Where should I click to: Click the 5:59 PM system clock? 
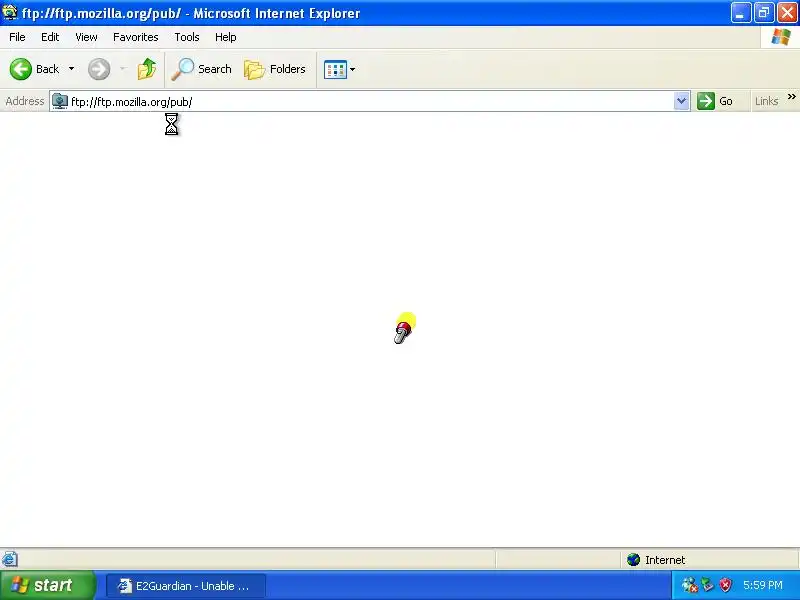[x=763, y=585]
